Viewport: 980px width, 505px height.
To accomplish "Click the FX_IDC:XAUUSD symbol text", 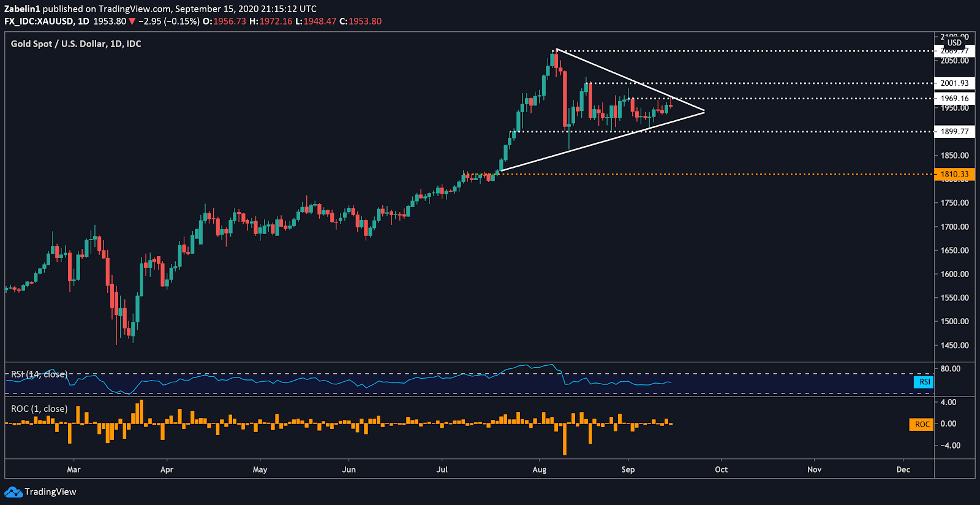I will click(x=39, y=21).
